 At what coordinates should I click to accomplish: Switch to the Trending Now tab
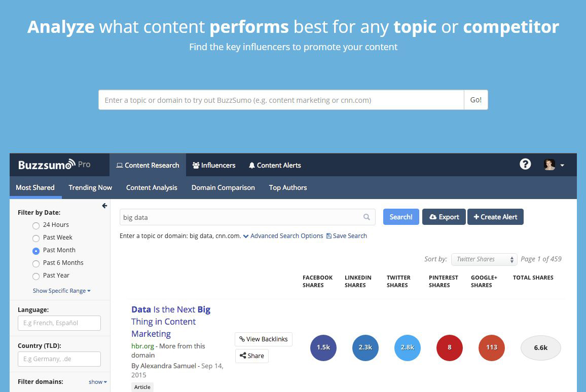point(90,187)
